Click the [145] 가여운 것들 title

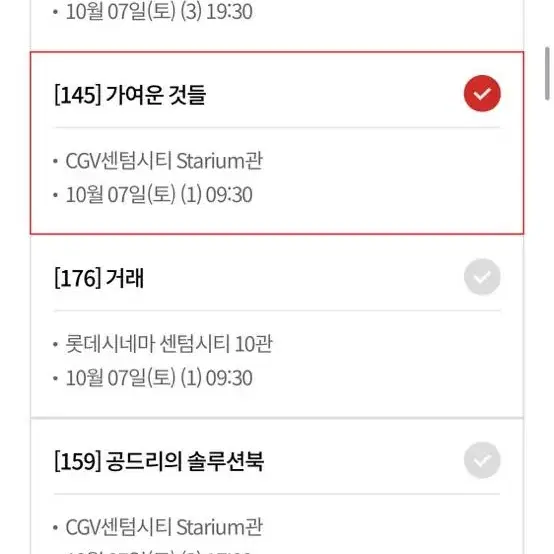tap(130, 95)
